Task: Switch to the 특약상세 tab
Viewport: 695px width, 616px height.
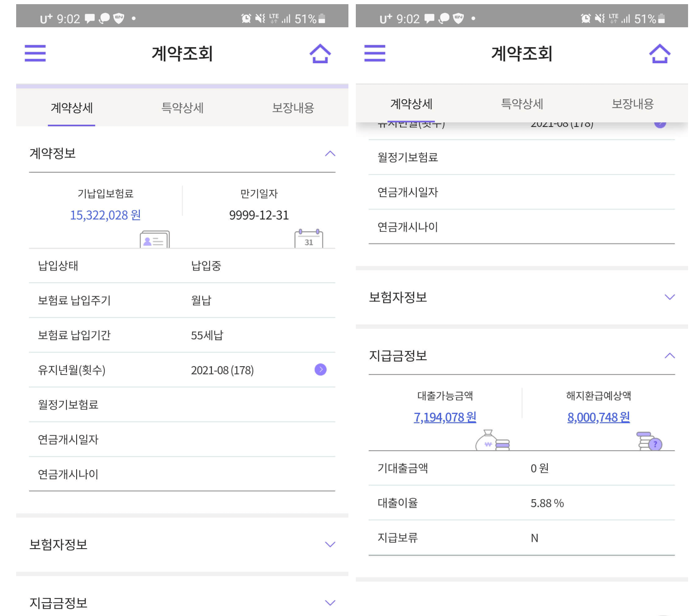Action: click(x=183, y=108)
